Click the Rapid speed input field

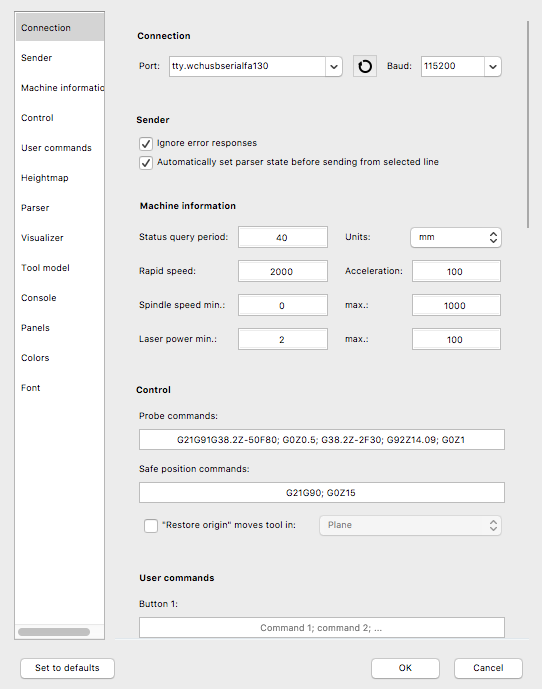pyautogui.click(x=283, y=271)
